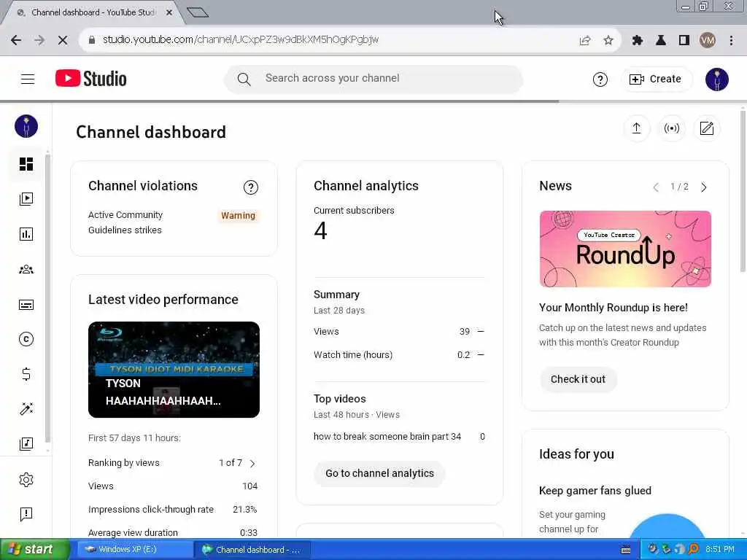Open the Settings gear in sidebar
The image size is (747, 560).
tap(26, 480)
